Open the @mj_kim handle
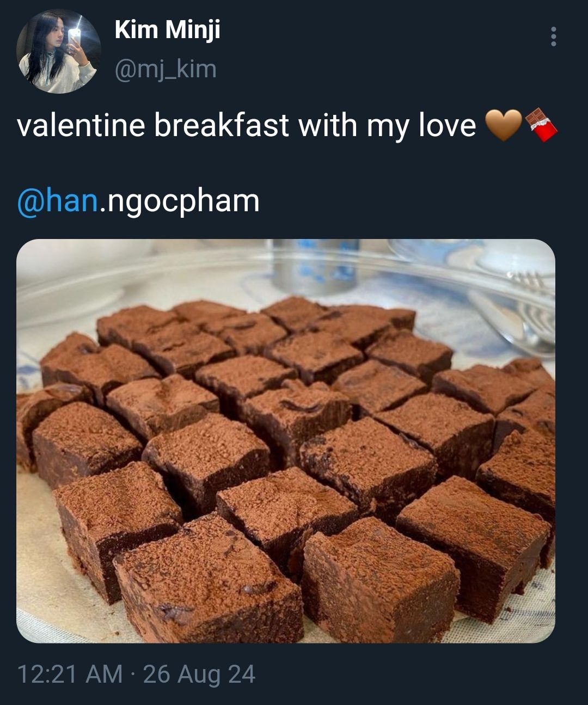Image resolution: width=588 pixels, height=705 pixels. coord(166,69)
